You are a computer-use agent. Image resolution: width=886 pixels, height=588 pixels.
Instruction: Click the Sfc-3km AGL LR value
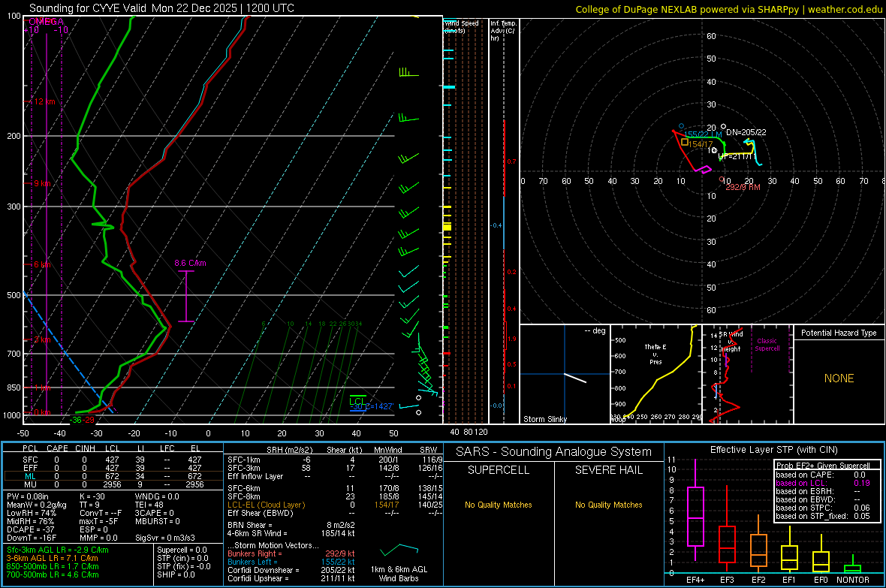(58, 550)
